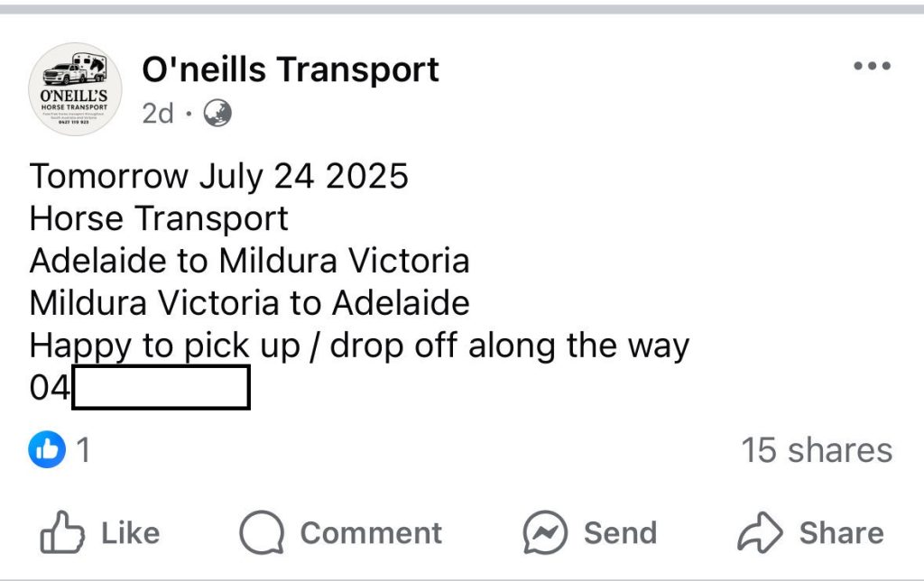924x581 pixels.
Task: Click the globe public audience icon
Action: click(x=217, y=114)
